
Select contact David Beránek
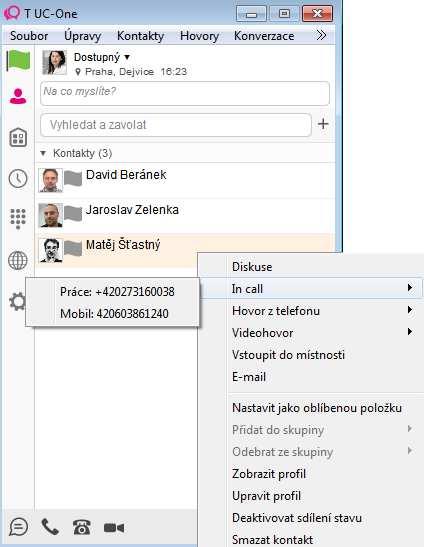pyautogui.click(x=185, y=180)
